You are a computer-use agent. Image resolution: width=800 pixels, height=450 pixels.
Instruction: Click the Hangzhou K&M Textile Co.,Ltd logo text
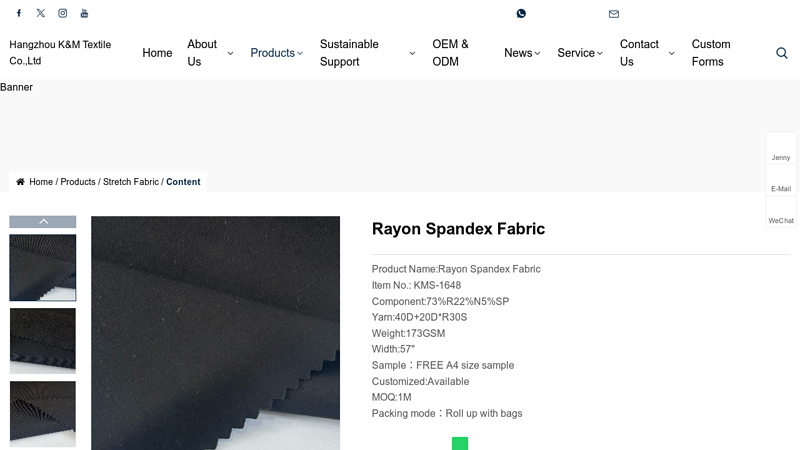(60, 53)
